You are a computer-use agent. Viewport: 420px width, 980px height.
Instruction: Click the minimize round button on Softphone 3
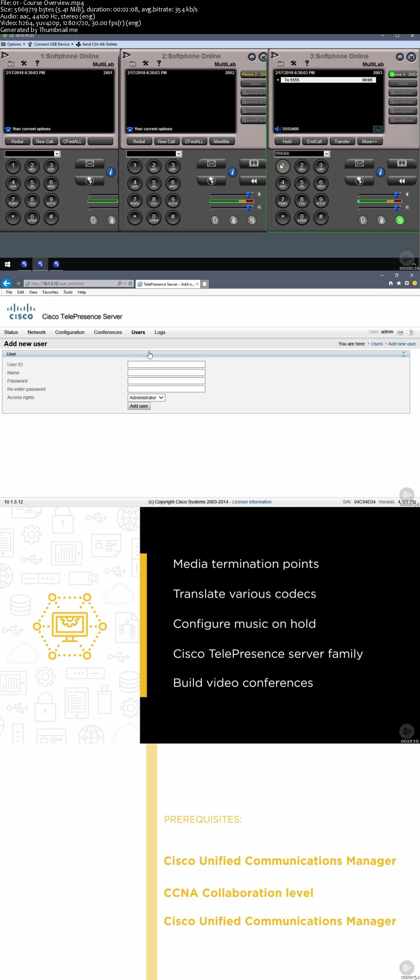tap(400, 57)
